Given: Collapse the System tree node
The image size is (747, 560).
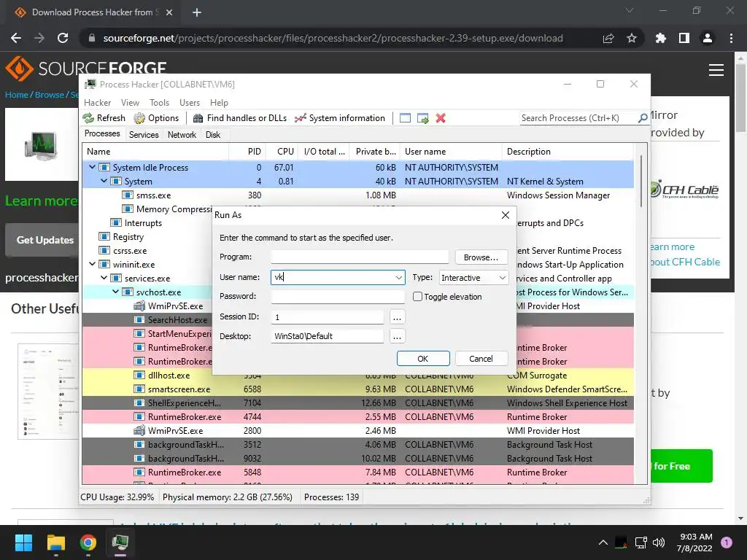Looking at the screenshot, I should [x=104, y=181].
